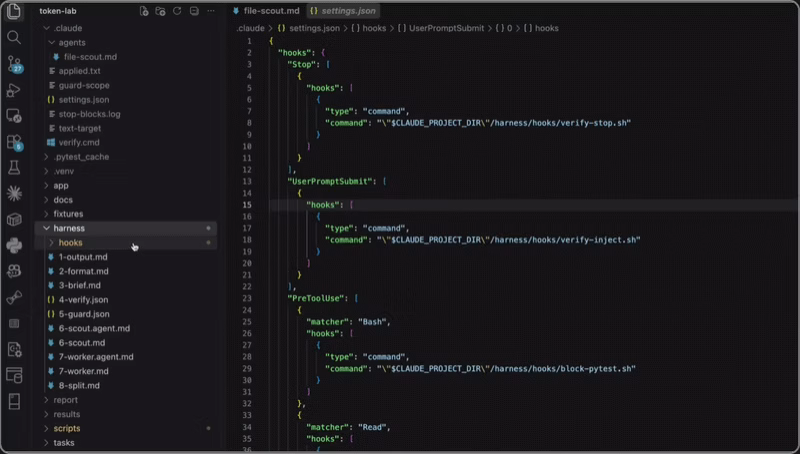
Task: Open verify.cmd in Explorer
Action: pos(79,142)
